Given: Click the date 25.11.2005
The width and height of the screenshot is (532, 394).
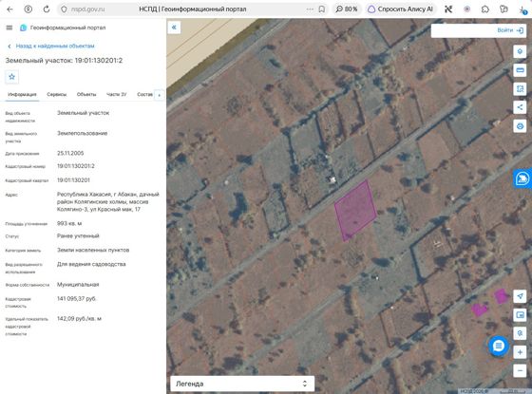Looking at the screenshot, I should [x=70, y=153].
